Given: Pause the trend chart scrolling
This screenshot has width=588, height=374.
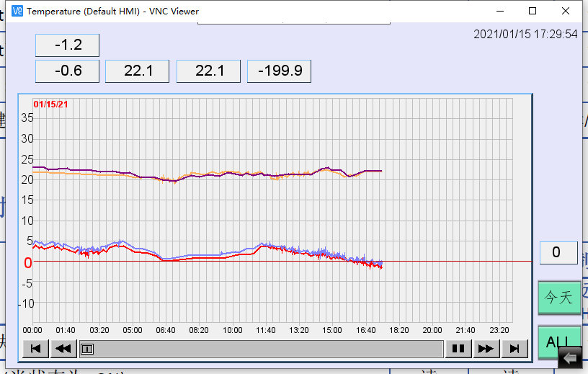Looking at the screenshot, I should (x=458, y=349).
